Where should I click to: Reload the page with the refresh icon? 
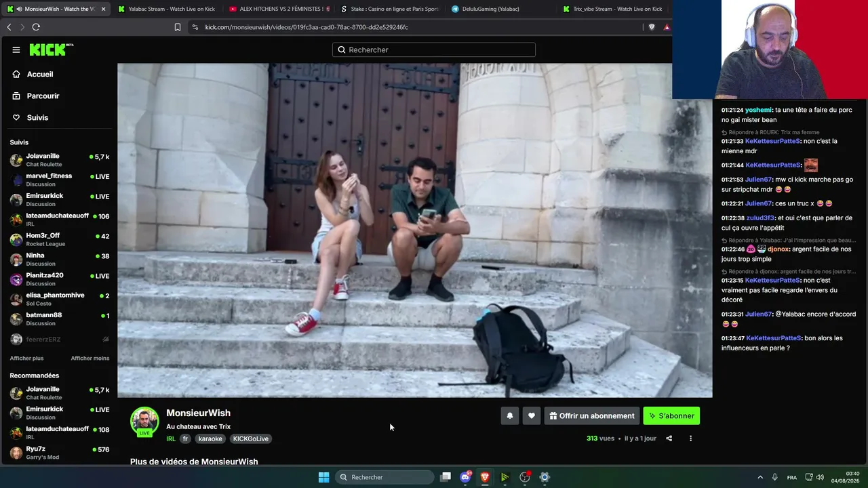click(x=36, y=27)
